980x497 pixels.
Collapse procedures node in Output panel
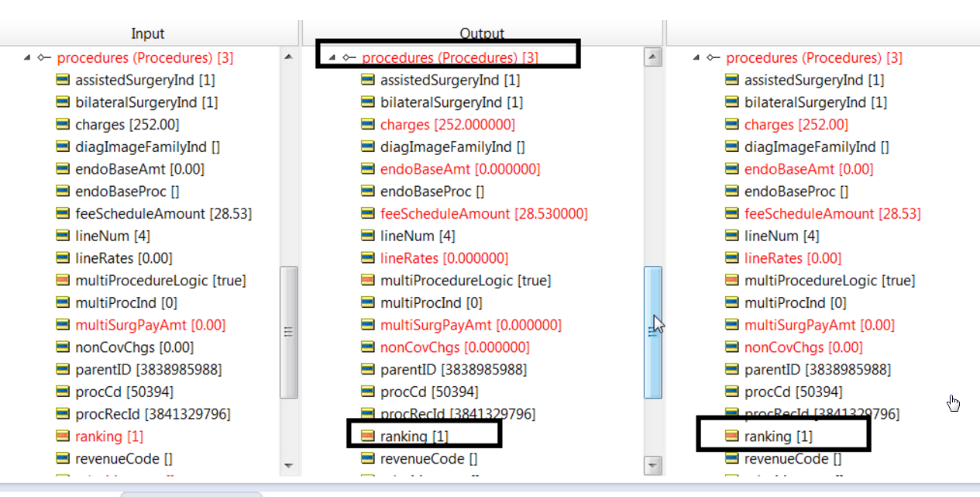point(333,58)
